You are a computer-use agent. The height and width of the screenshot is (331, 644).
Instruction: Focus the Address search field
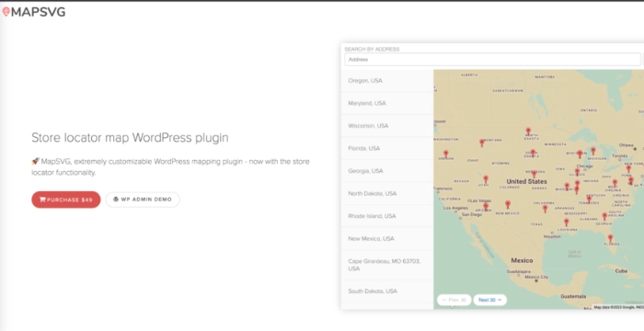pos(492,60)
